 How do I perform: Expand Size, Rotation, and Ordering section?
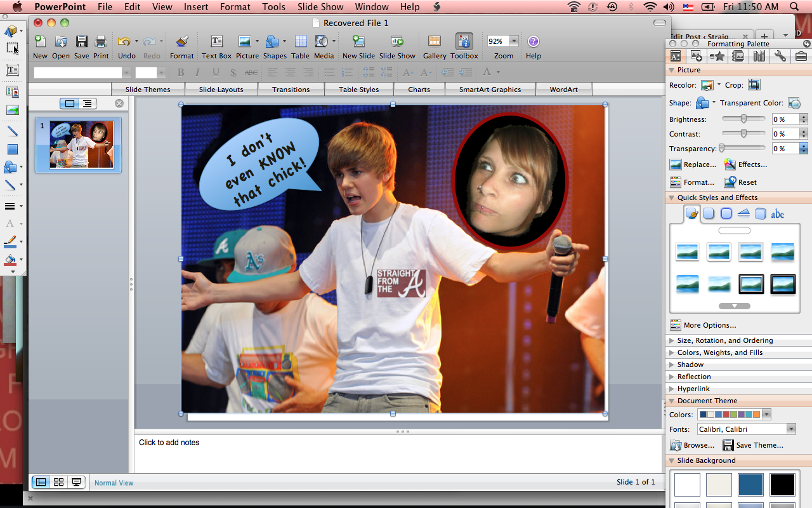(724, 340)
